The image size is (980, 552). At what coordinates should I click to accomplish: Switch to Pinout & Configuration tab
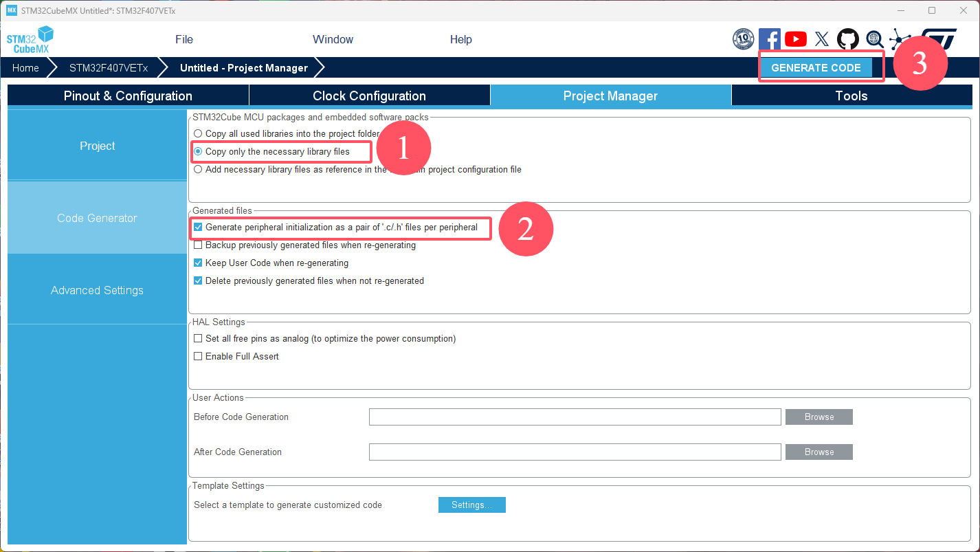pos(128,96)
